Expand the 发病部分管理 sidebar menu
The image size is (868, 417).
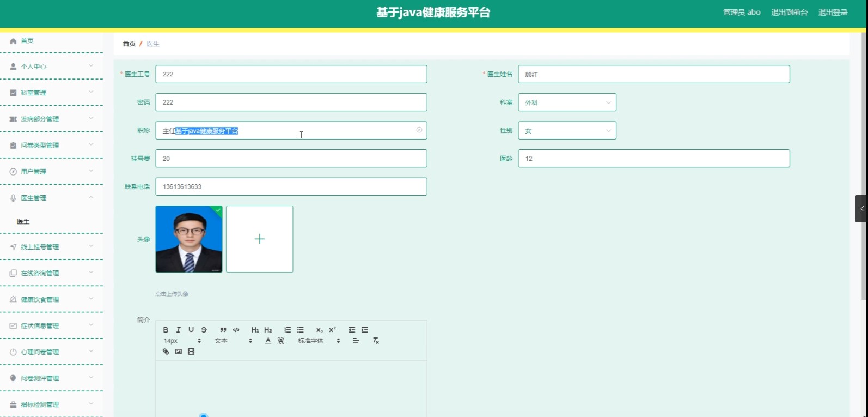click(x=52, y=119)
